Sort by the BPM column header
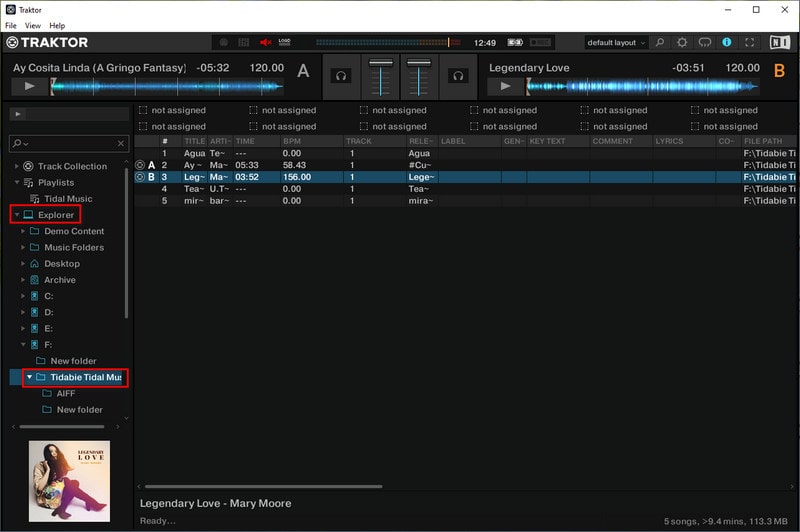 [312, 141]
